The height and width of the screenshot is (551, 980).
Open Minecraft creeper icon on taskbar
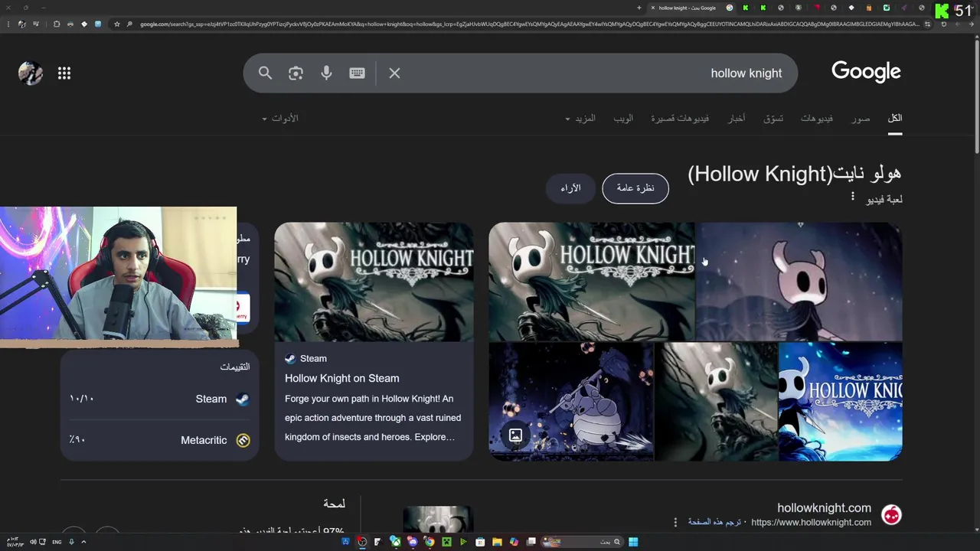tap(446, 542)
